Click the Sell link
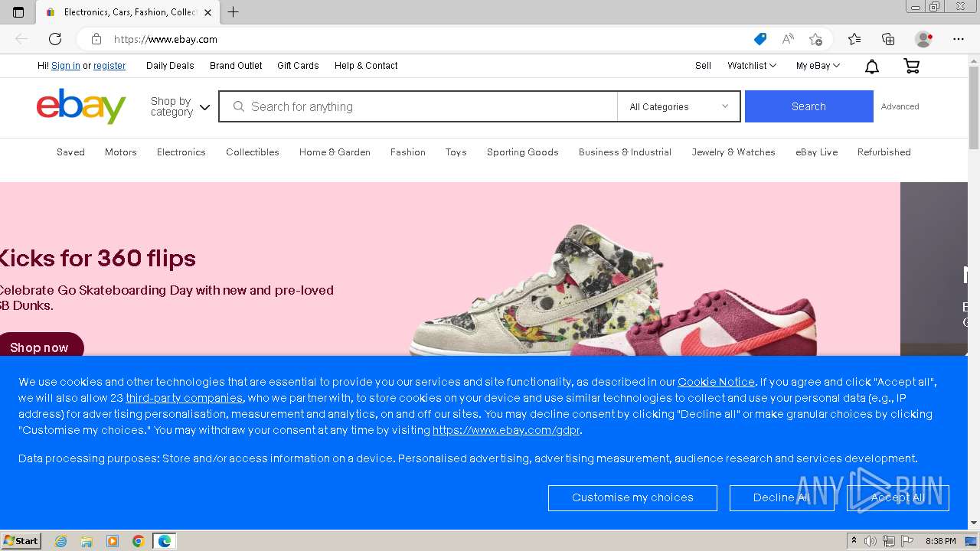This screenshot has width=980, height=551. click(703, 66)
